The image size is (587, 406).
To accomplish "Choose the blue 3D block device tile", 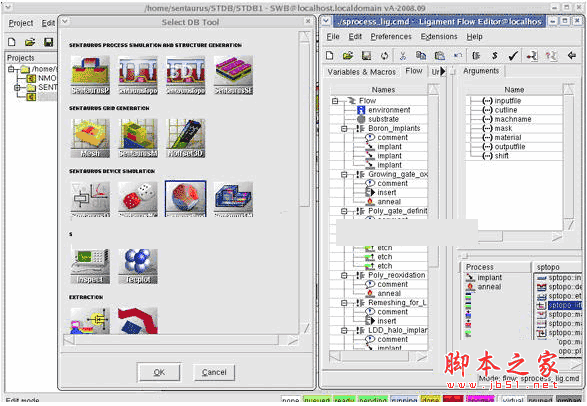I will click(234, 199).
